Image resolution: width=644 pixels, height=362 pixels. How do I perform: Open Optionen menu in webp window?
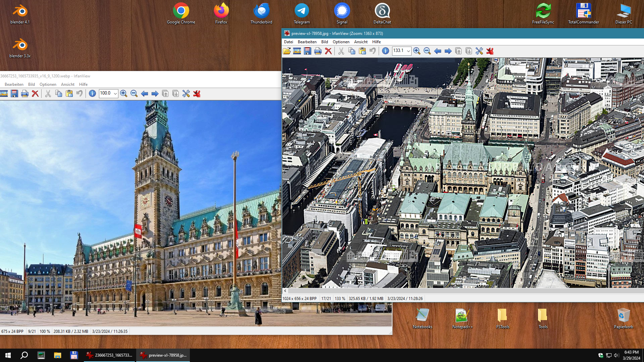coord(48,84)
